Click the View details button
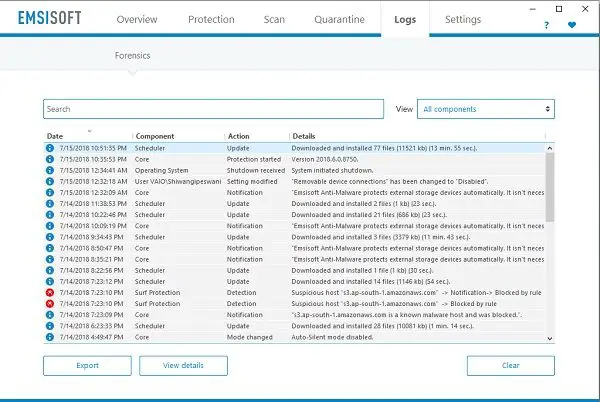 (183, 366)
